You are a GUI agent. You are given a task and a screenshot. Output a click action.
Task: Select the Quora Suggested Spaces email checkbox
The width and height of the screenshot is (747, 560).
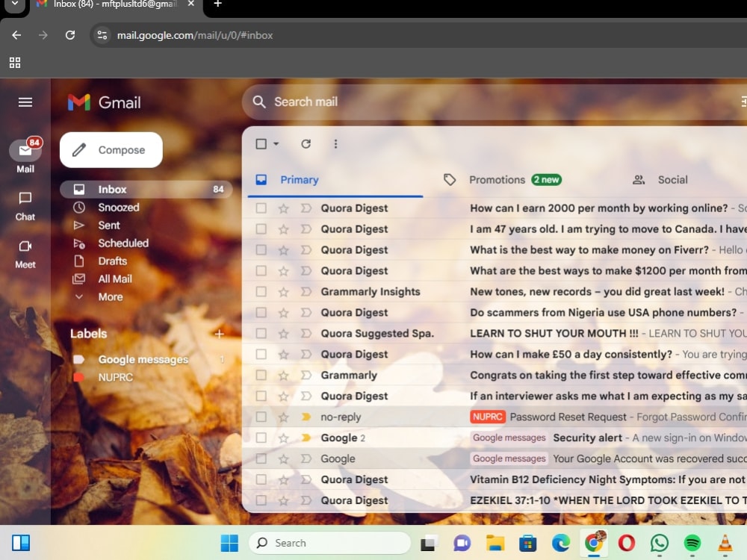tap(261, 333)
